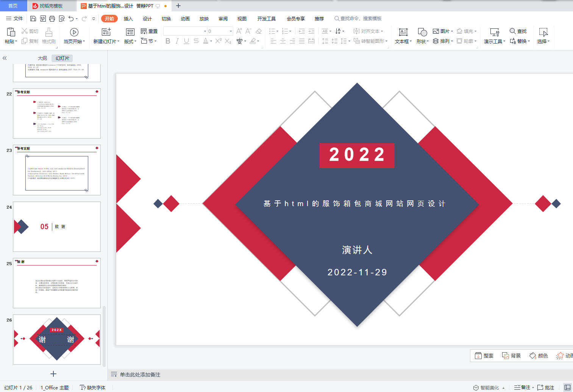Image resolution: width=573 pixels, height=392 pixels.
Task: Click the Redo arrow icon
Action: [84, 19]
